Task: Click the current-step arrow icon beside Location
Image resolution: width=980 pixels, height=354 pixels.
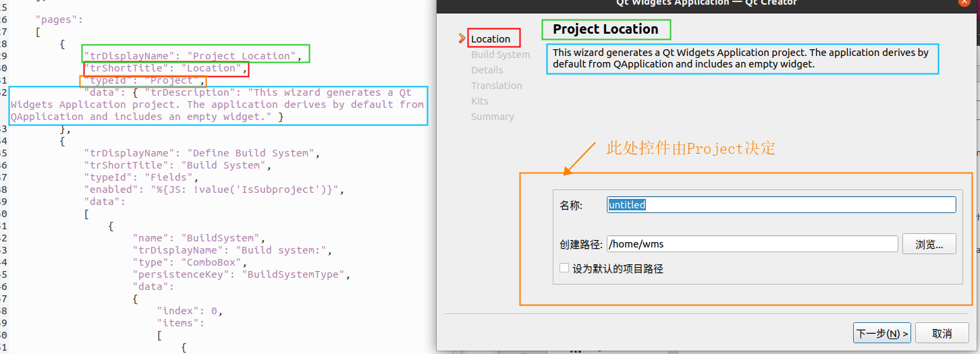Action: [x=462, y=38]
